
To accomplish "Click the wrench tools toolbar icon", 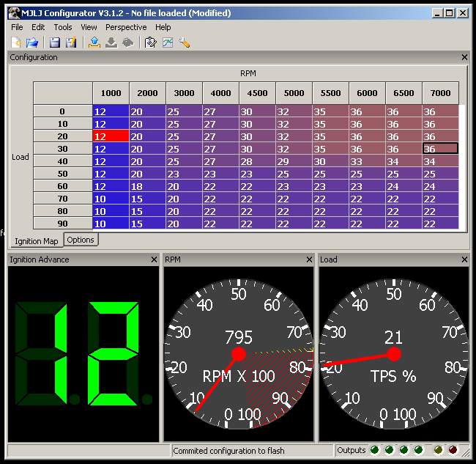I will click(x=185, y=43).
